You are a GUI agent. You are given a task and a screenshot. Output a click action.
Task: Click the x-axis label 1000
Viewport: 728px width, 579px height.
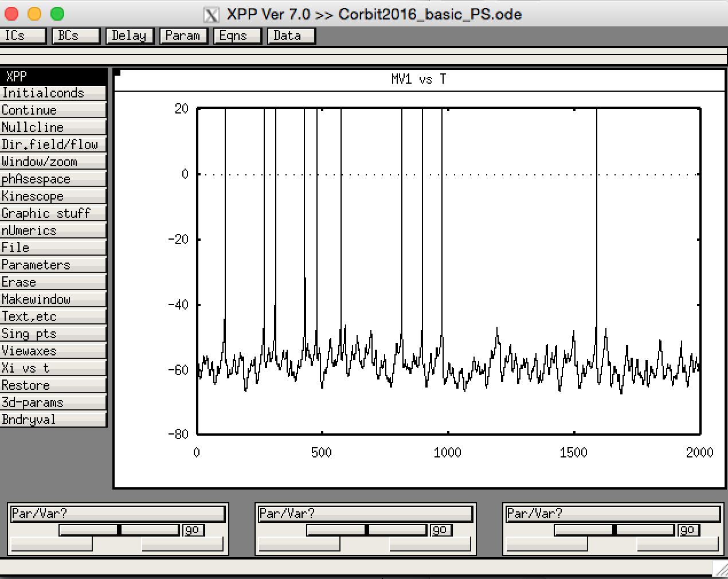[x=447, y=452]
